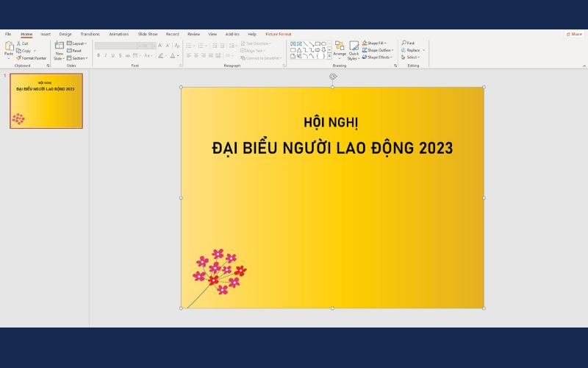This screenshot has height=368, width=588.
Task: Switch to the Review tab
Action: [x=193, y=34]
